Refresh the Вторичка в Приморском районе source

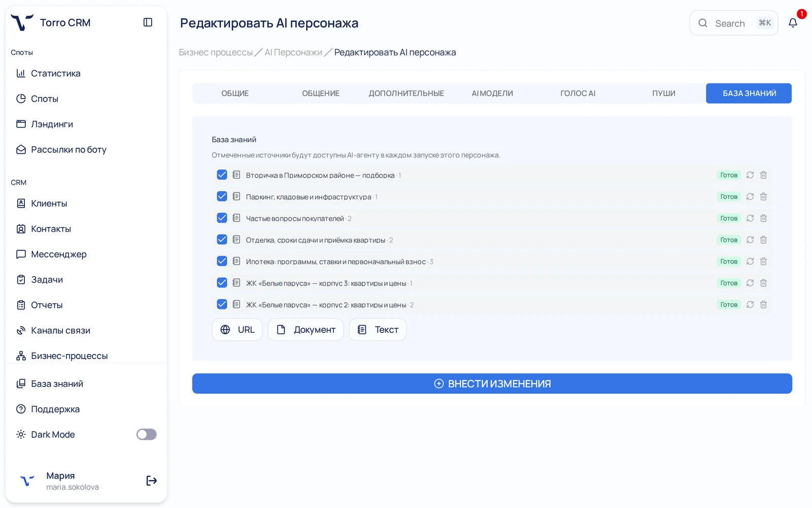tap(750, 175)
